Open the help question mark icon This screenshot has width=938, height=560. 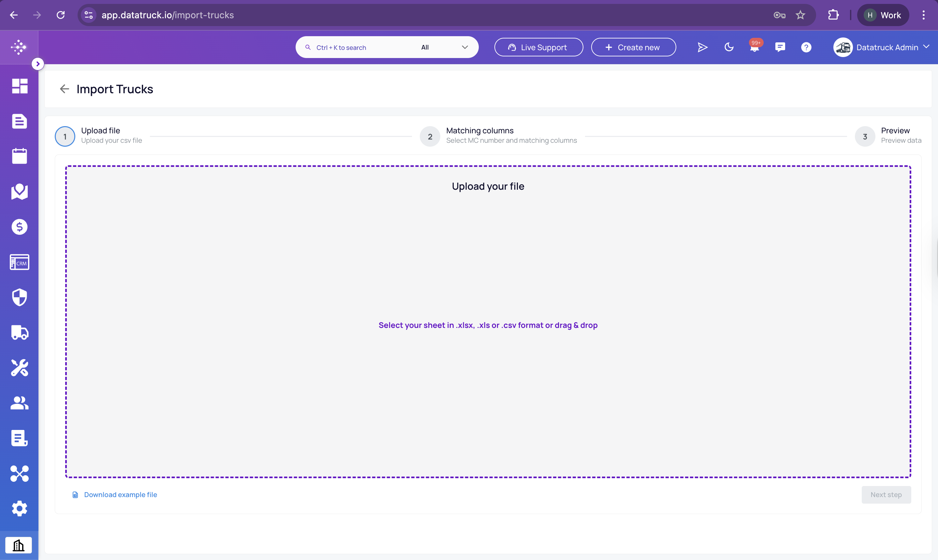tap(806, 47)
